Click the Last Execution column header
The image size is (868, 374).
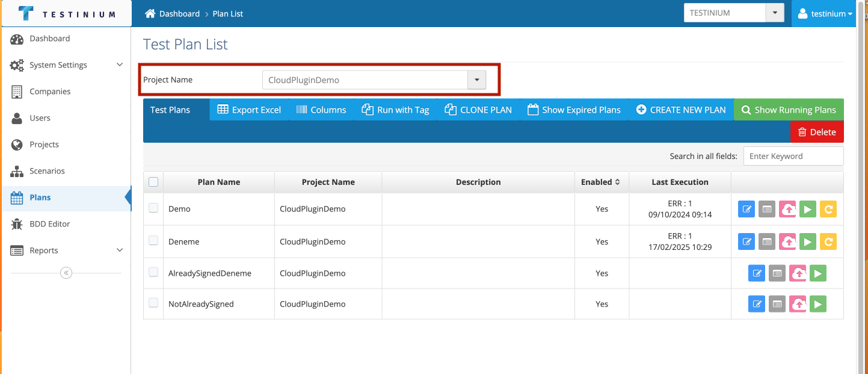point(680,182)
